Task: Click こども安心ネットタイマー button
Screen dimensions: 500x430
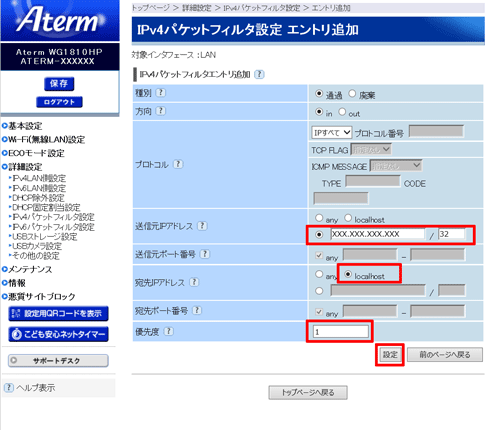Action: click(58, 334)
